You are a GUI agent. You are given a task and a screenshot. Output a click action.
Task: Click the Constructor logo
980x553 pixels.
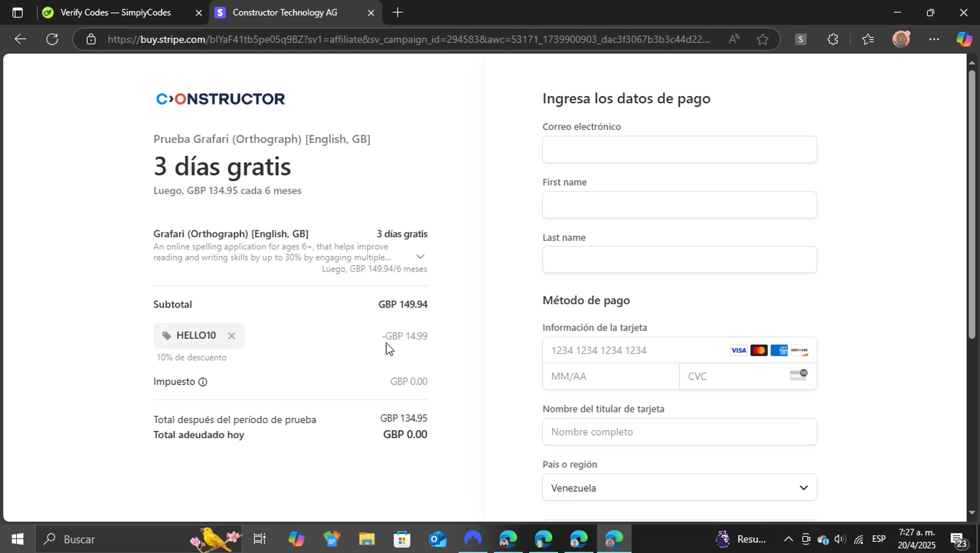click(220, 99)
